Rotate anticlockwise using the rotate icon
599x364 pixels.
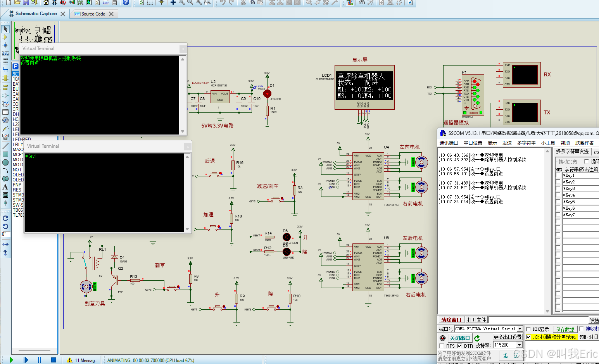click(x=5, y=226)
